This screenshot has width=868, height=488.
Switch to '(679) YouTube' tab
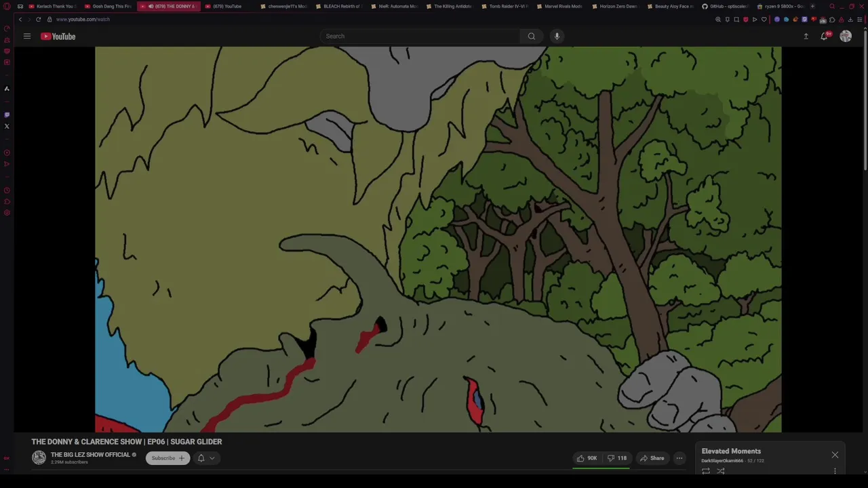(x=227, y=6)
